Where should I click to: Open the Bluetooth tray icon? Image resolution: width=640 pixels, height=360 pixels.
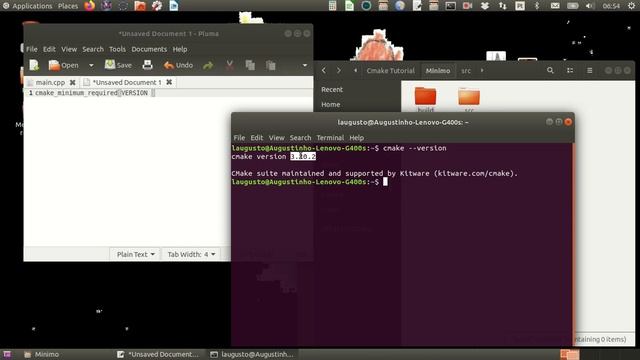pos(537,5)
